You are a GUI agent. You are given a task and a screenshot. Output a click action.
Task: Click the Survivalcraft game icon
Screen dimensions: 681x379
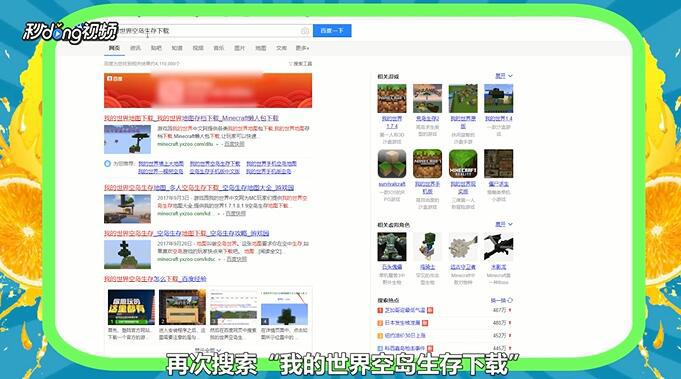[392, 164]
